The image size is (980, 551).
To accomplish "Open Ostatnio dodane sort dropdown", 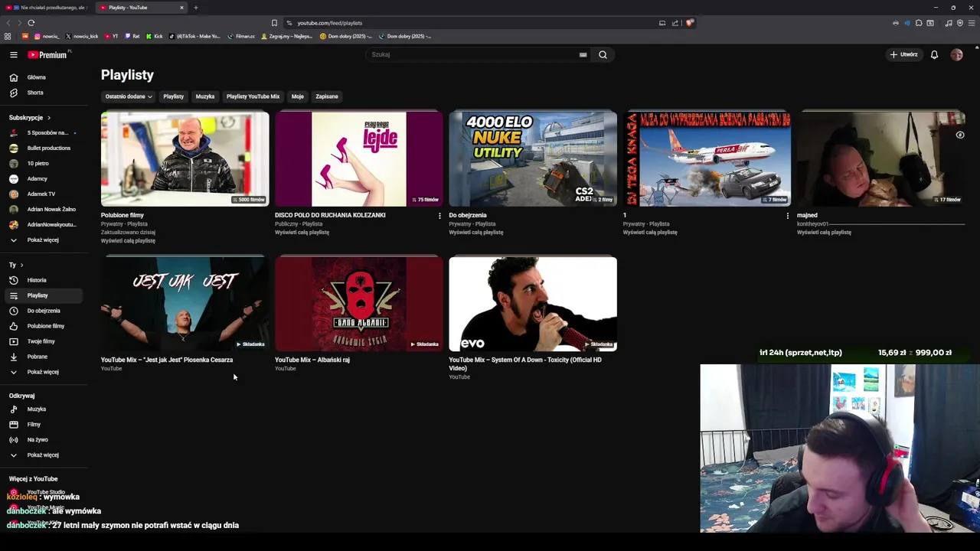I will [x=129, y=96].
